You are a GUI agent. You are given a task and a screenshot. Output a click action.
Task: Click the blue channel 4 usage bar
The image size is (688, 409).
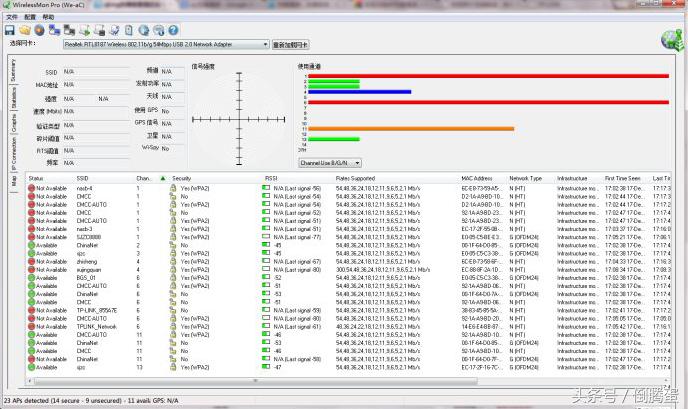pyautogui.click(x=359, y=92)
